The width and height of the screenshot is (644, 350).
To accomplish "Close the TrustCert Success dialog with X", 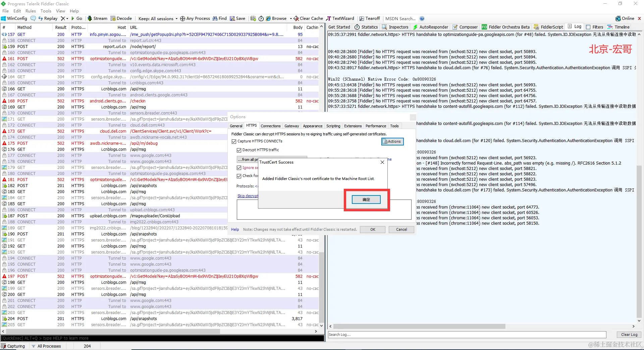I will click(x=382, y=162).
